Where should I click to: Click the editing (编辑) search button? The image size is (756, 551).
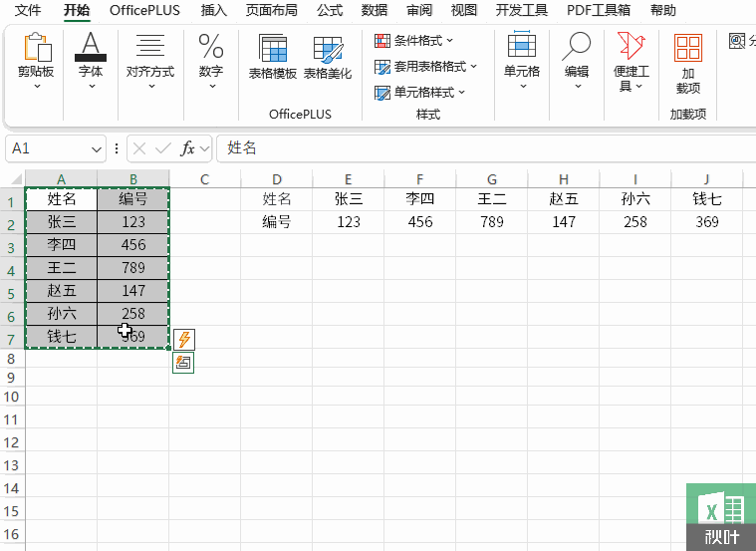click(577, 50)
